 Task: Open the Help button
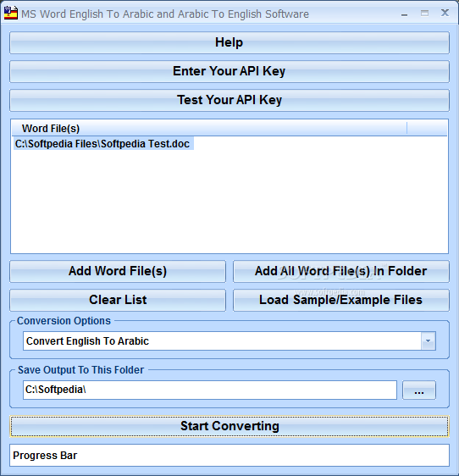point(229,43)
